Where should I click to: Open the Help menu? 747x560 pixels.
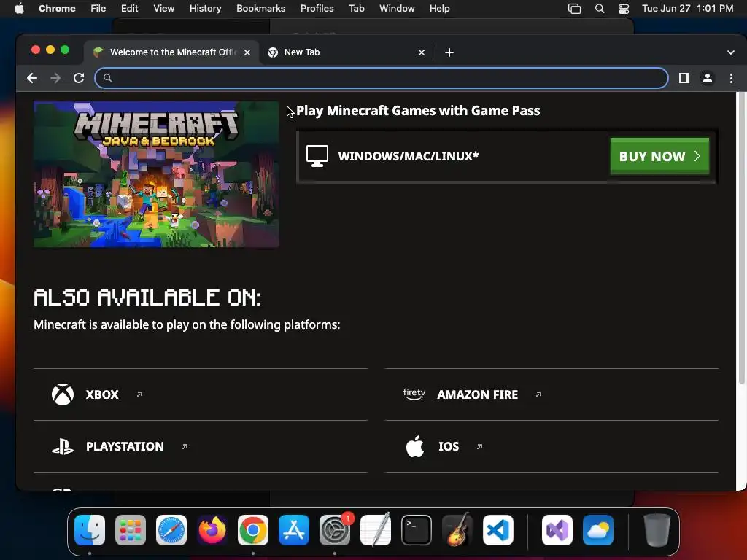click(x=439, y=8)
